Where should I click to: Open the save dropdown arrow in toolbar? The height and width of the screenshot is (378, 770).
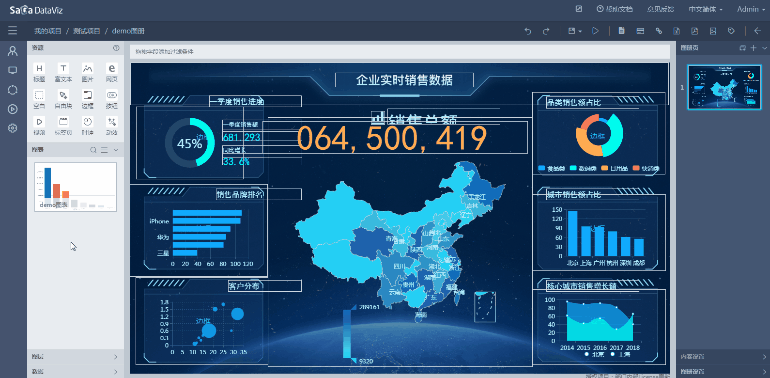pos(581,31)
